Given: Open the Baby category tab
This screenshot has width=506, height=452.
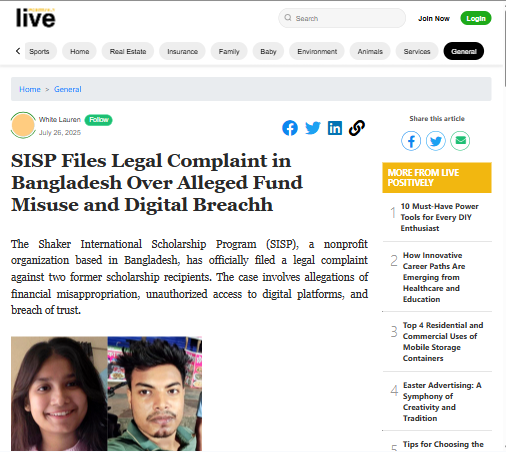Looking at the screenshot, I should (268, 51).
